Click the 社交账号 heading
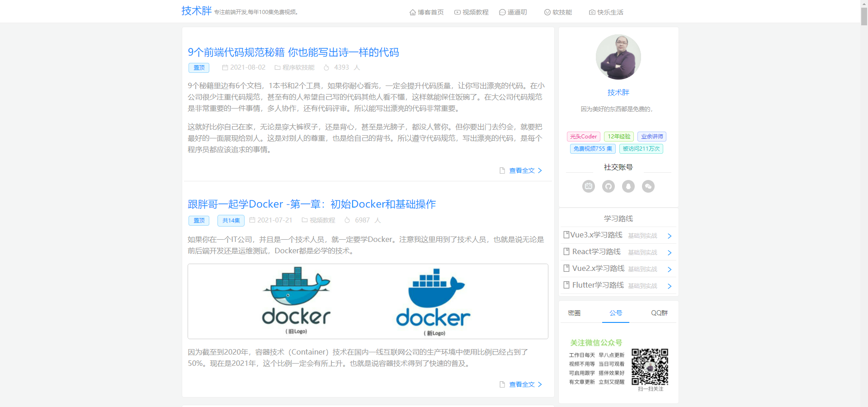Viewport: 868px width, 407px height. (x=618, y=167)
